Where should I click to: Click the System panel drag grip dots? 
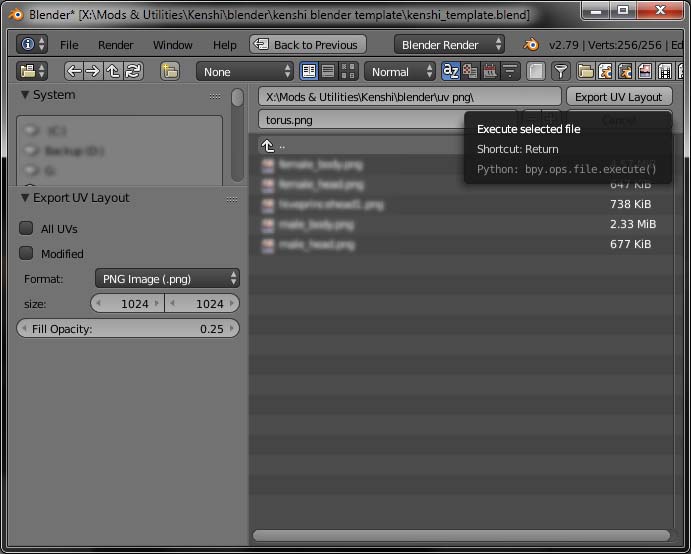(215, 96)
